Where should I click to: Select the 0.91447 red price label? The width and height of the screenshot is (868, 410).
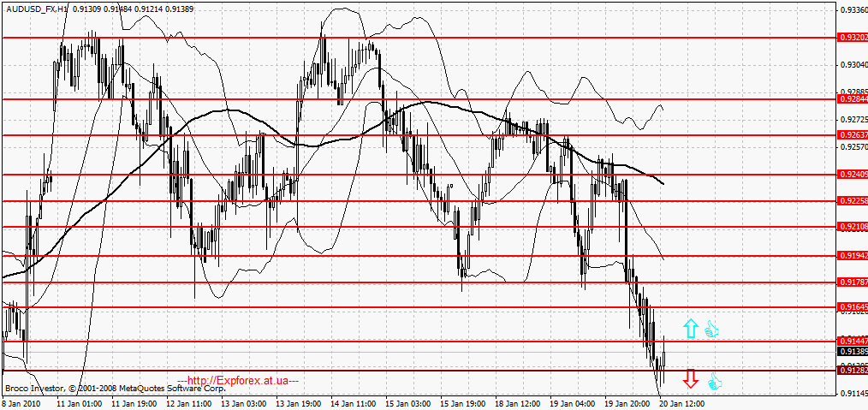click(x=853, y=342)
